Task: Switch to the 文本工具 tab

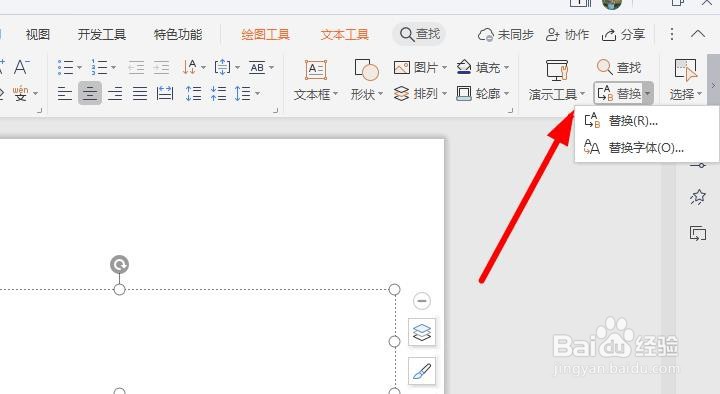Action: [x=344, y=34]
